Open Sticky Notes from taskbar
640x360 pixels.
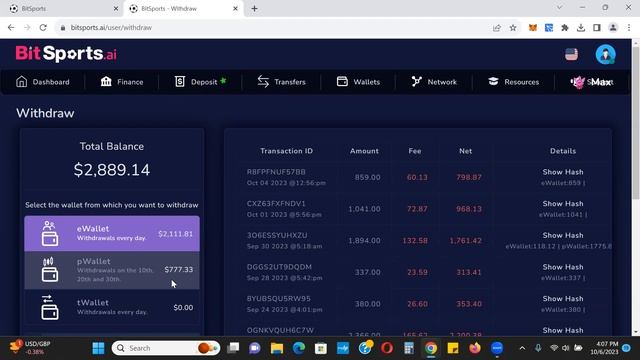[x=453, y=348]
